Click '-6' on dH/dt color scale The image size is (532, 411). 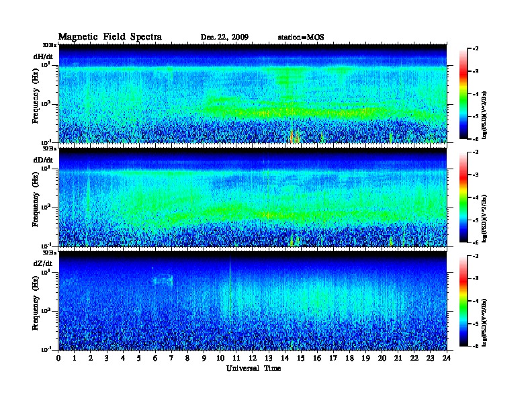coord(476,139)
